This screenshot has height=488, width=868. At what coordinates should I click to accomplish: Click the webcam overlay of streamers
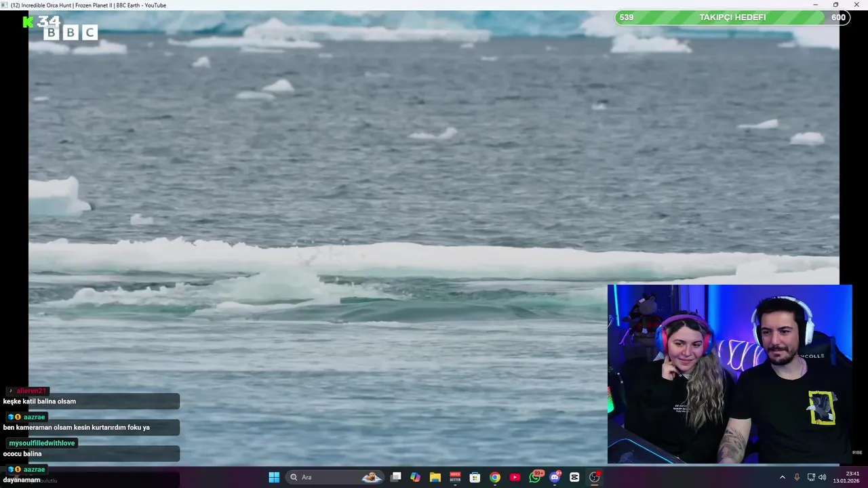pos(730,374)
